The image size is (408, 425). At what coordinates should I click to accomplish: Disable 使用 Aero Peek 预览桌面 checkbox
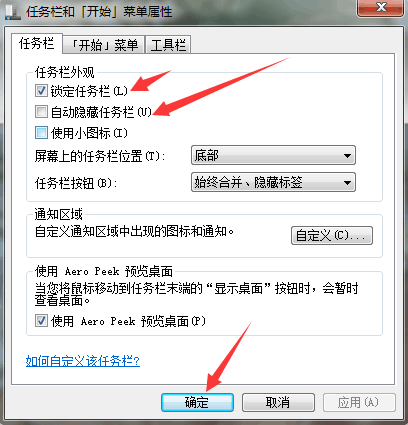point(41,321)
